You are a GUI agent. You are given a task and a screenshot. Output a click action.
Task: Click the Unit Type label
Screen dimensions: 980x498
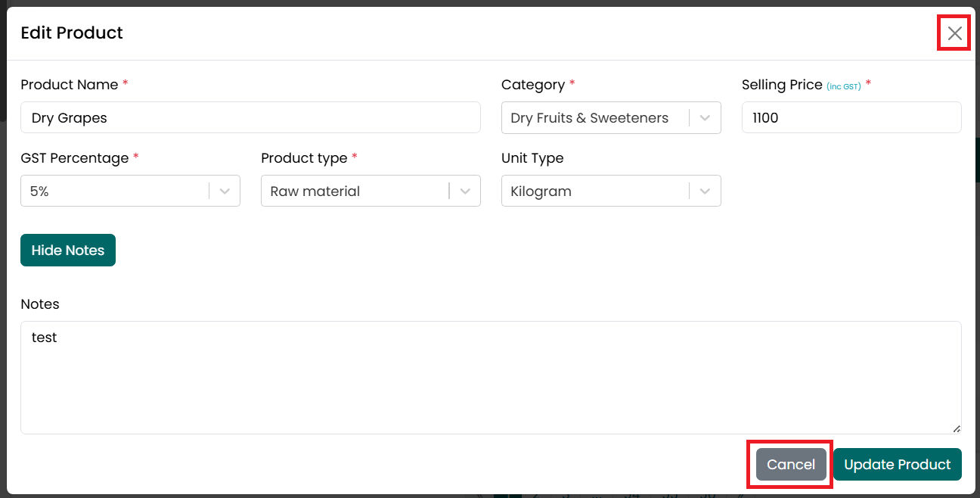point(532,158)
